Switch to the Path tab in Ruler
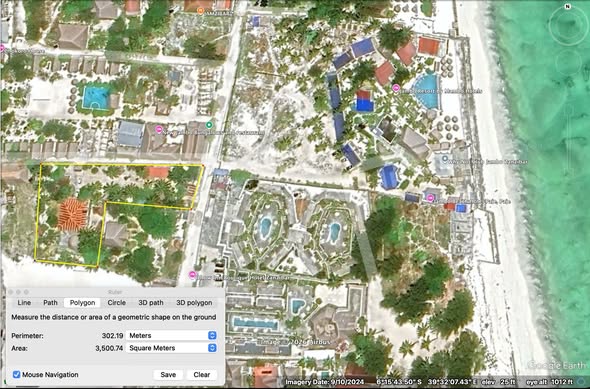The height and width of the screenshot is (389, 590). [x=50, y=302]
